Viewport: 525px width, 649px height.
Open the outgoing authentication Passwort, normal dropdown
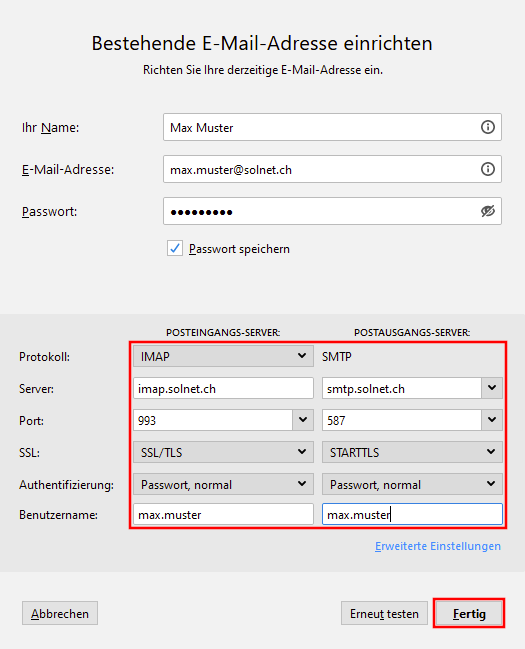(x=412, y=484)
